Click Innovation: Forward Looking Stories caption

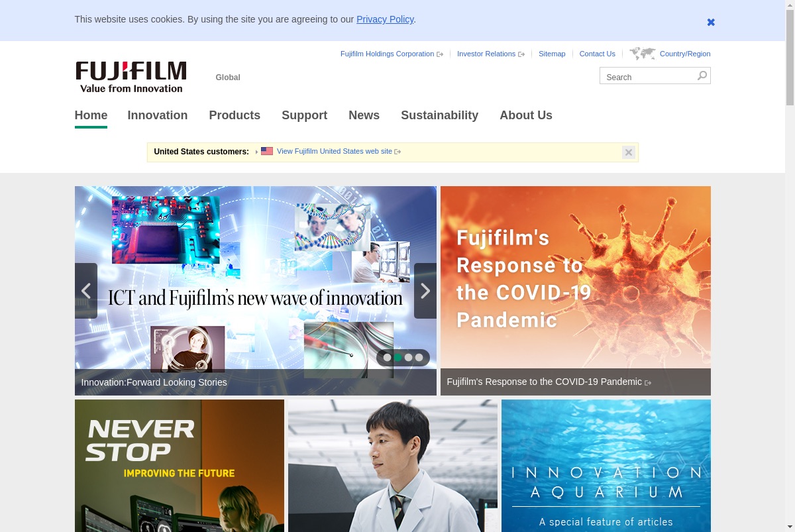tap(154, 382)
